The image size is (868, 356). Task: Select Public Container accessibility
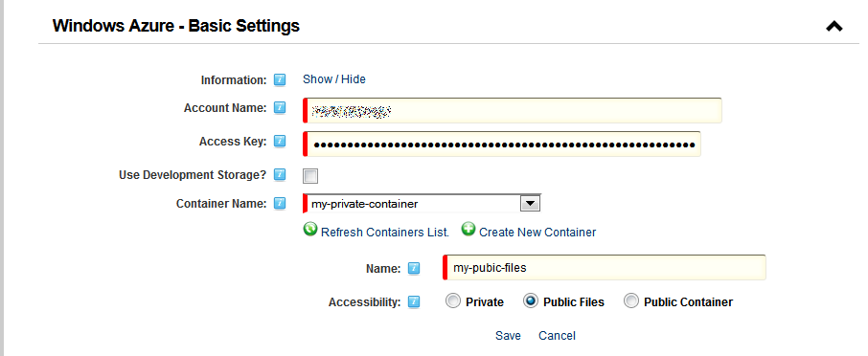(x=630, y=301)
